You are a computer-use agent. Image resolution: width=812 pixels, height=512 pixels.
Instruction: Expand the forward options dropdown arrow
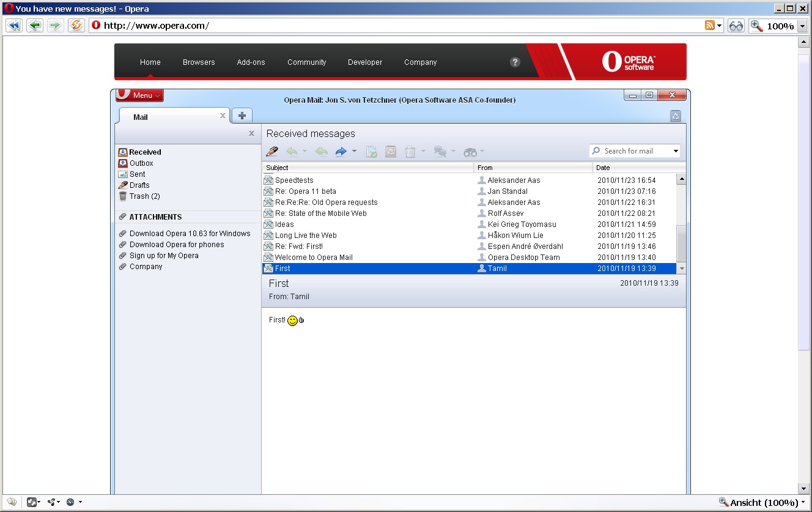click(x=355, y=151)
